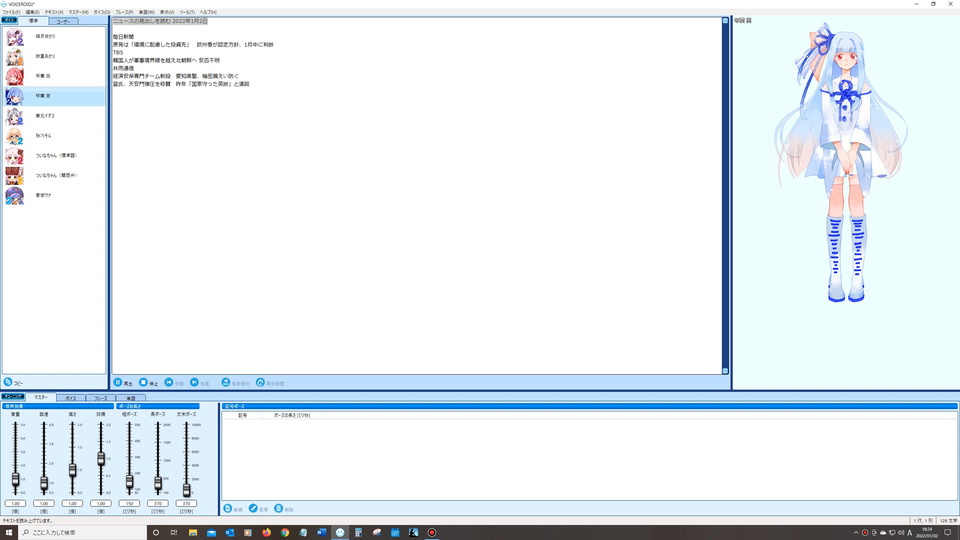The image size is (960, 540).
Task: Focus the 音量 value field
Action: [15, 503]
